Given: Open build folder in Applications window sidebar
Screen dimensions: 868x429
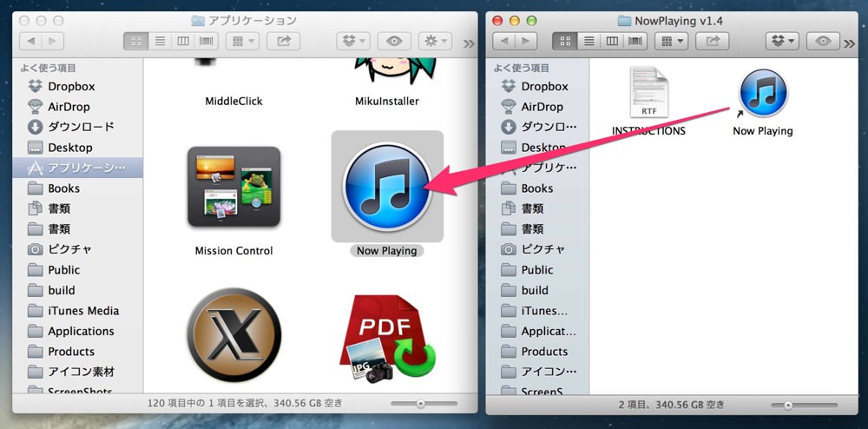Looking at the screenshot, I should [x=62, y=290].
